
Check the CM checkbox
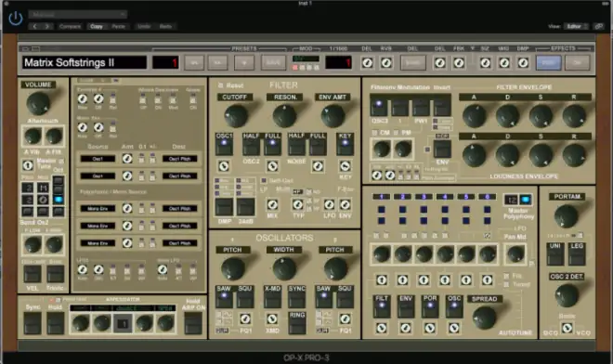pos(374,133)
